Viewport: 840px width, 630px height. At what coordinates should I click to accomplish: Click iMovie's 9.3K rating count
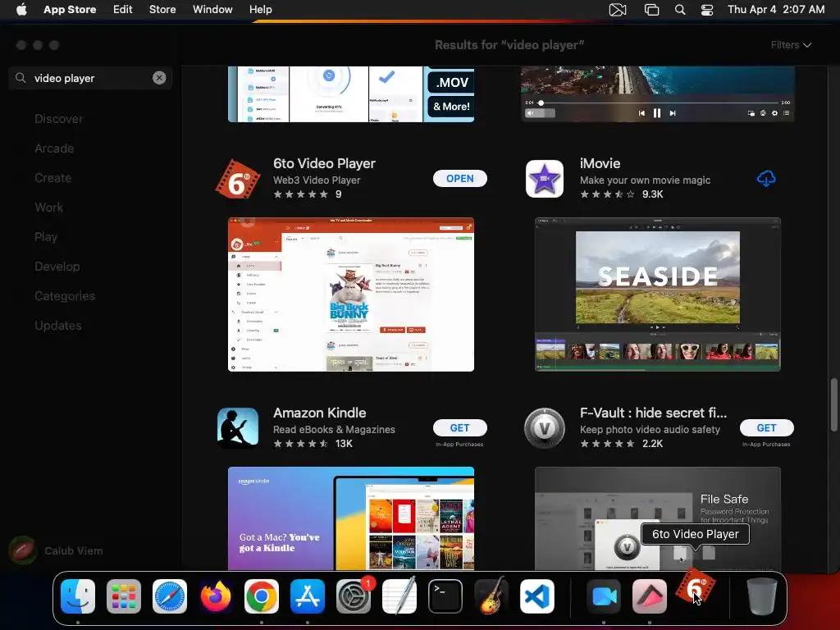pos(652,194)
